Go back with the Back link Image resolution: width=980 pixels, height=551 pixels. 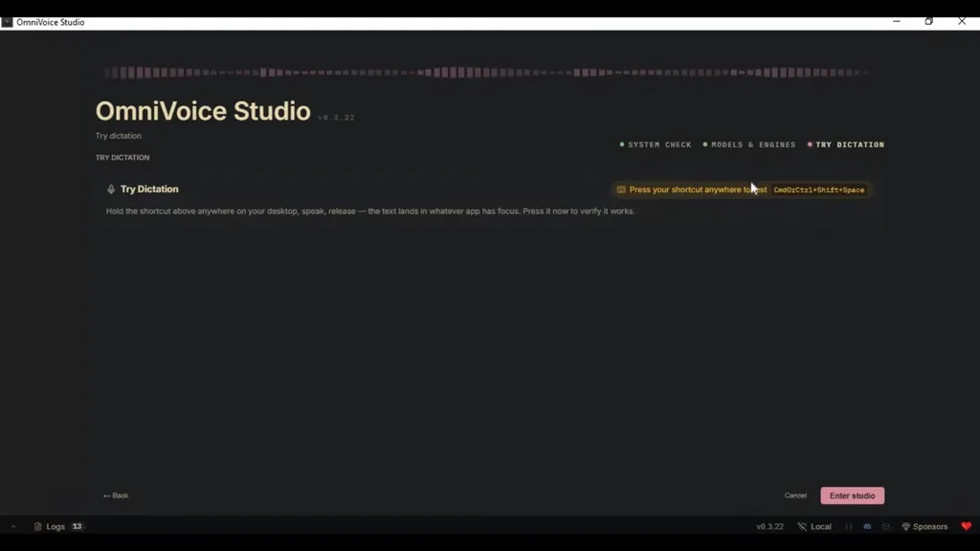pyautogui.click(x=116, y=496)
